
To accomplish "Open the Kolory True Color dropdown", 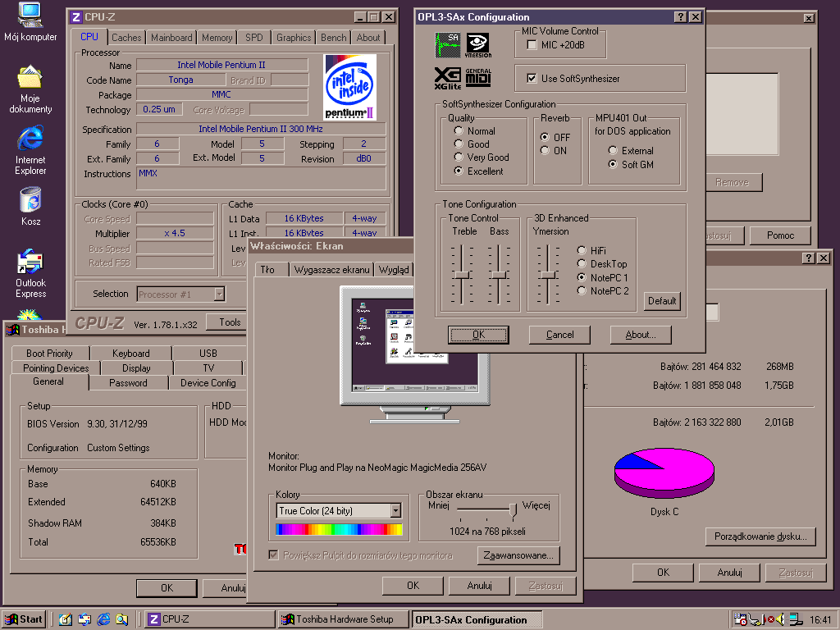I will [395, 511].
